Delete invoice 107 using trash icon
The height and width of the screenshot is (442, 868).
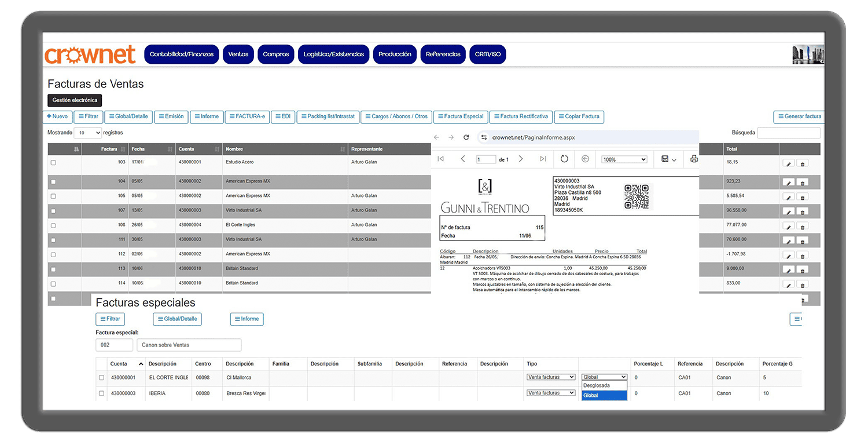click(802, 211)
